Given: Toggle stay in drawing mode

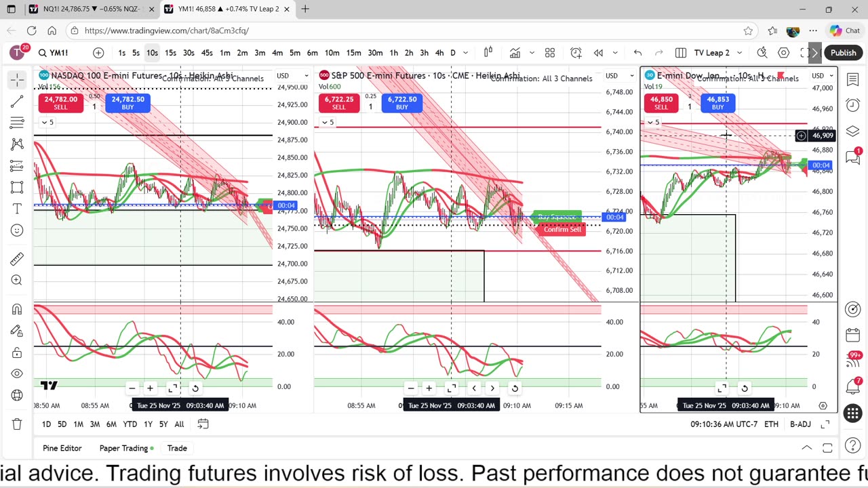Looking at the screenshot, I should coord(17,331).
